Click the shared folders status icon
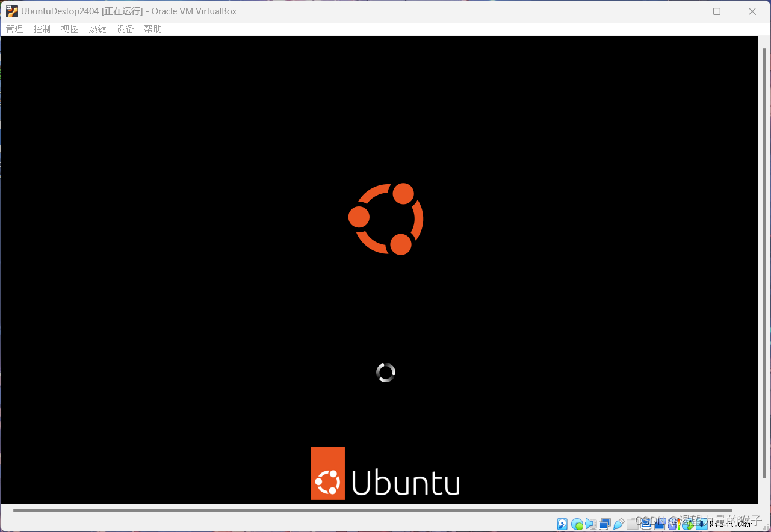This screenshot has height=532, width=771. [x=633, y=524]
